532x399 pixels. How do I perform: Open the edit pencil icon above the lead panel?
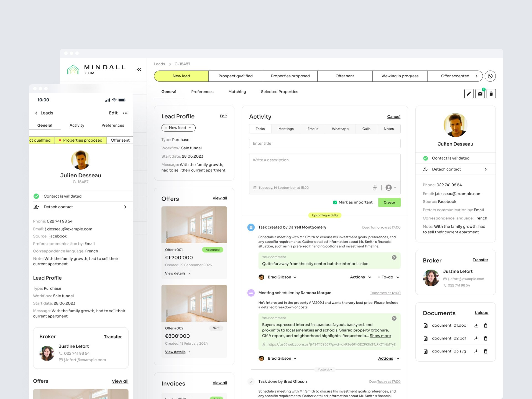(469, 94)
